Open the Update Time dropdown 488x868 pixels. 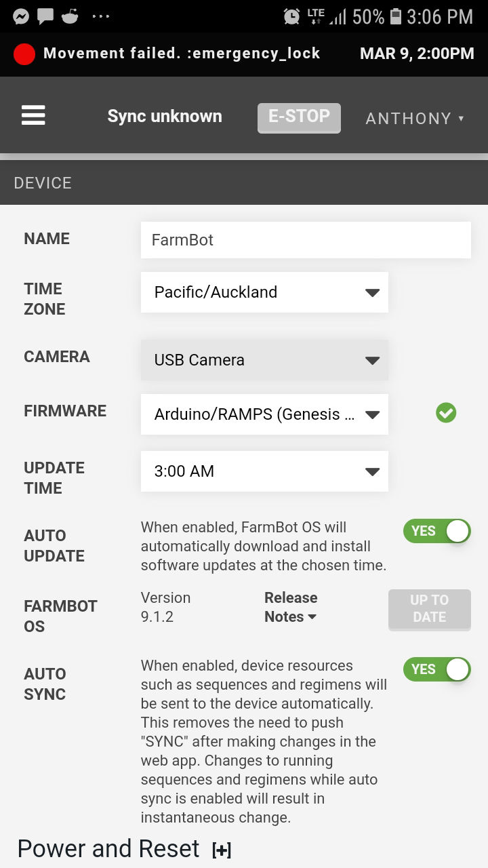264,471
